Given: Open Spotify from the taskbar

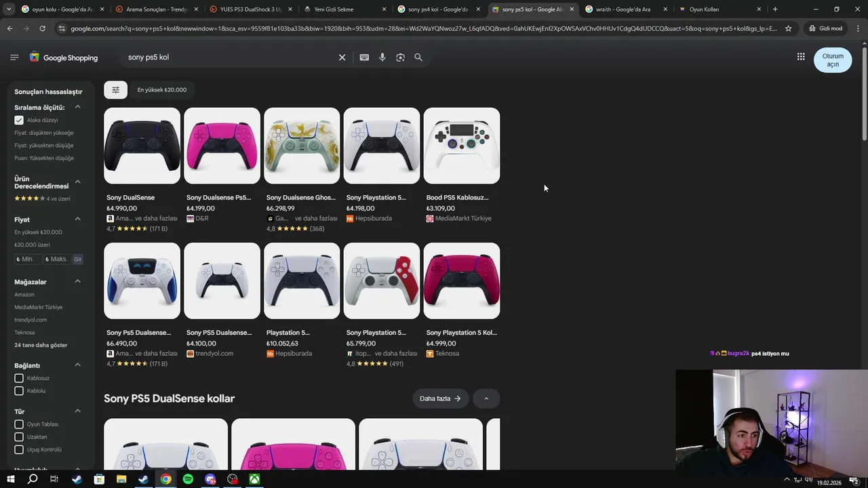Looking at the screenshot, I should pos(188,479).
